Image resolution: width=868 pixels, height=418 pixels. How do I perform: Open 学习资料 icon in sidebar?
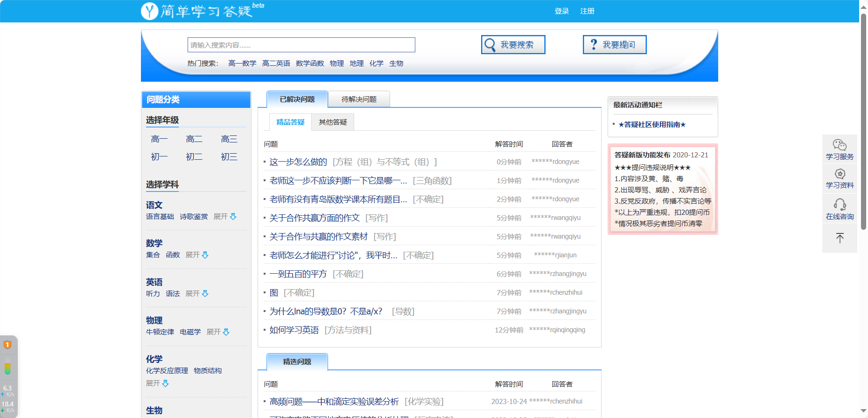click(840, 174)
